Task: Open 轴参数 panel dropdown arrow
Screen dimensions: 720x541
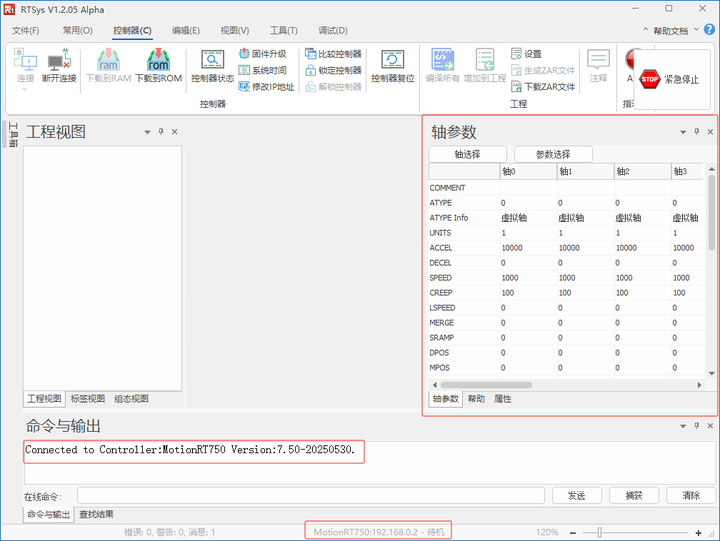Action: click(x=683, y=132)
